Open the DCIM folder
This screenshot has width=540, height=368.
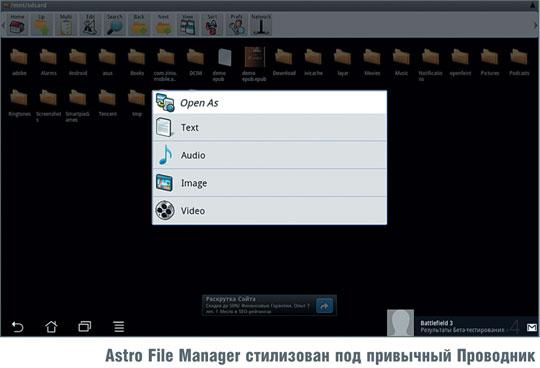click(195, 62)
